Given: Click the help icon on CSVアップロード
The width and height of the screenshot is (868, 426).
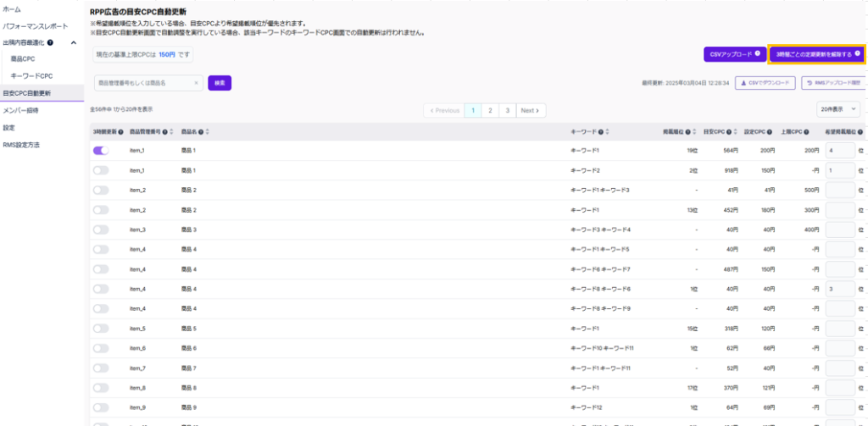Looking at the screenshot, I should (x=757, y=54).
